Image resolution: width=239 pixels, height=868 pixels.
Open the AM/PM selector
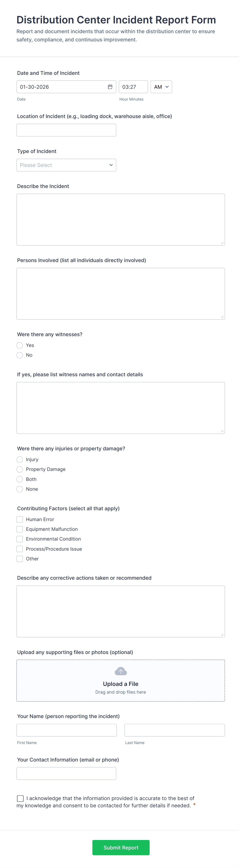[x=161, y=87]
